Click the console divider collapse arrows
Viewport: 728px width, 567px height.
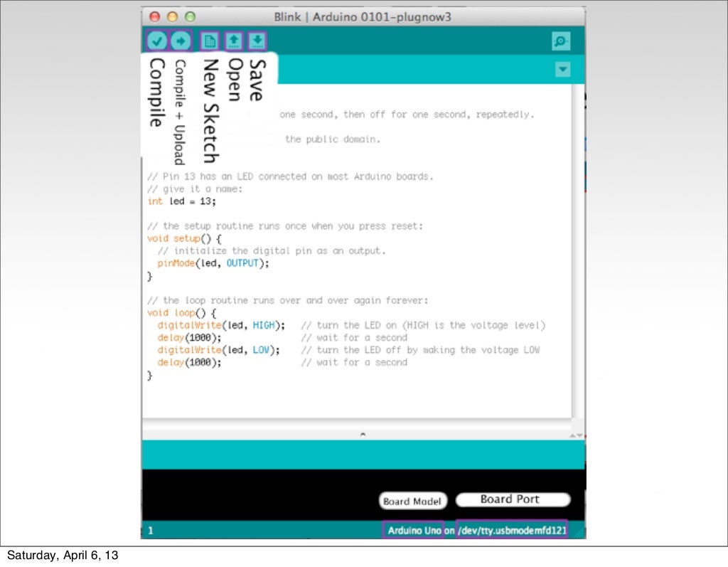coord(576,435)
